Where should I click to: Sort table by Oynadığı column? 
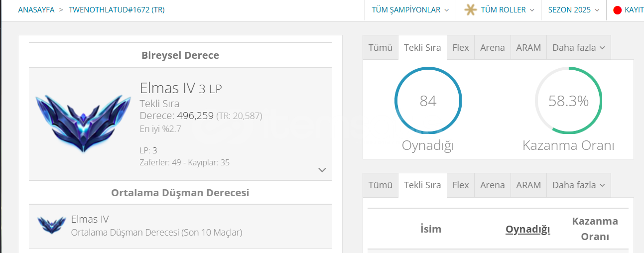(x=527, y=229)
